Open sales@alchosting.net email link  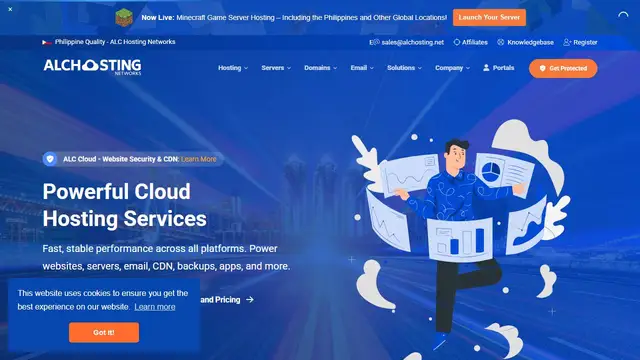coord(413,42)
